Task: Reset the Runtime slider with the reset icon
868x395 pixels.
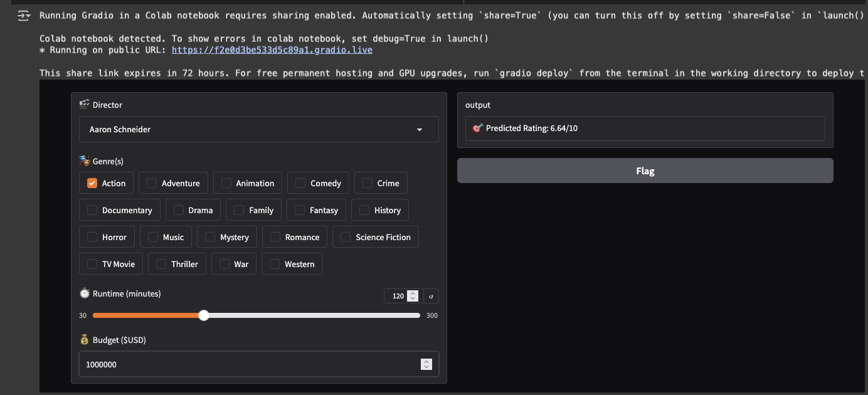Action: 431,296
